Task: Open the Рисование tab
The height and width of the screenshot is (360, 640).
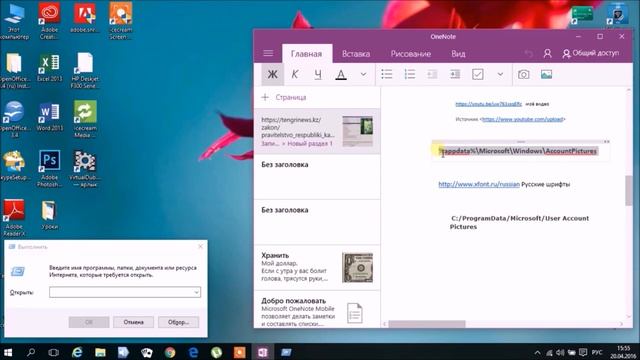Action: [411, 54]
